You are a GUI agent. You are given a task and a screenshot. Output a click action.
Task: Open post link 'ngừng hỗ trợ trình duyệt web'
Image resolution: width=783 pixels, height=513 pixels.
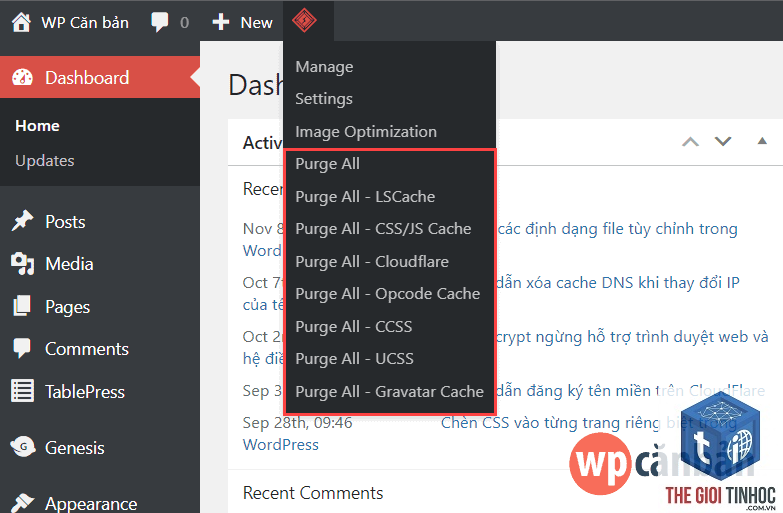coord(632,337)
